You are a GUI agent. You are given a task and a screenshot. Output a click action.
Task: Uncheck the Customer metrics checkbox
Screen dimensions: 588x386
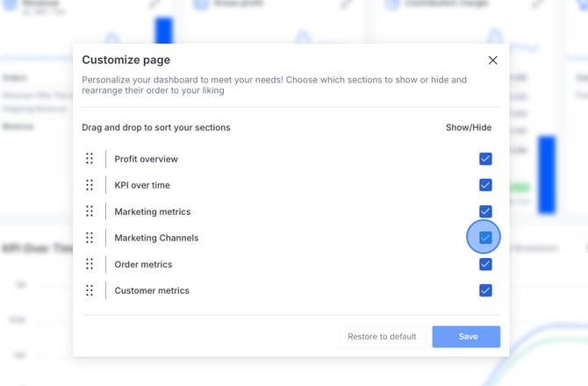click(x=485, y=290)
